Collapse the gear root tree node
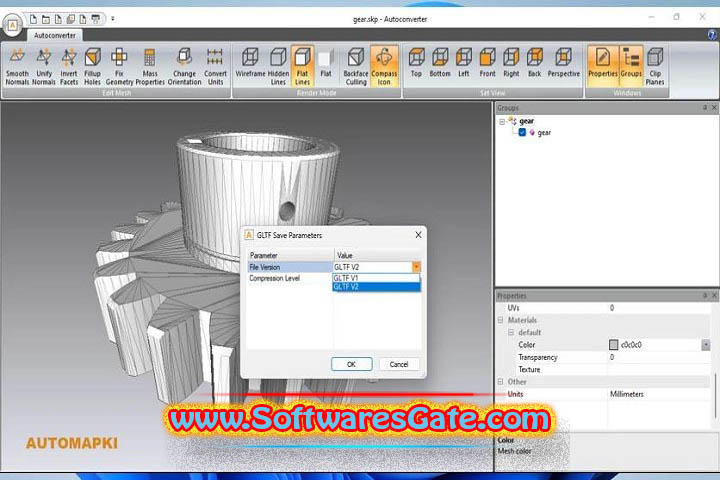720x480 pixels. click(502, 122)
